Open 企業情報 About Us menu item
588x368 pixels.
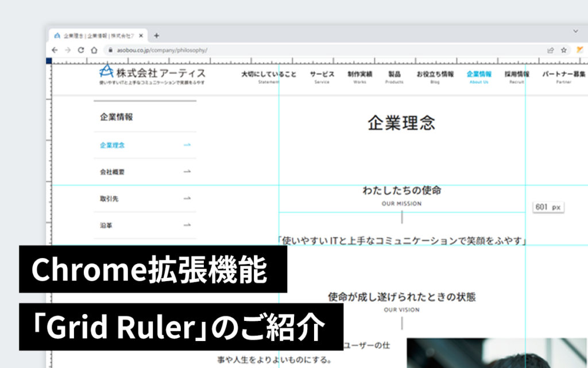click(479, 77)
